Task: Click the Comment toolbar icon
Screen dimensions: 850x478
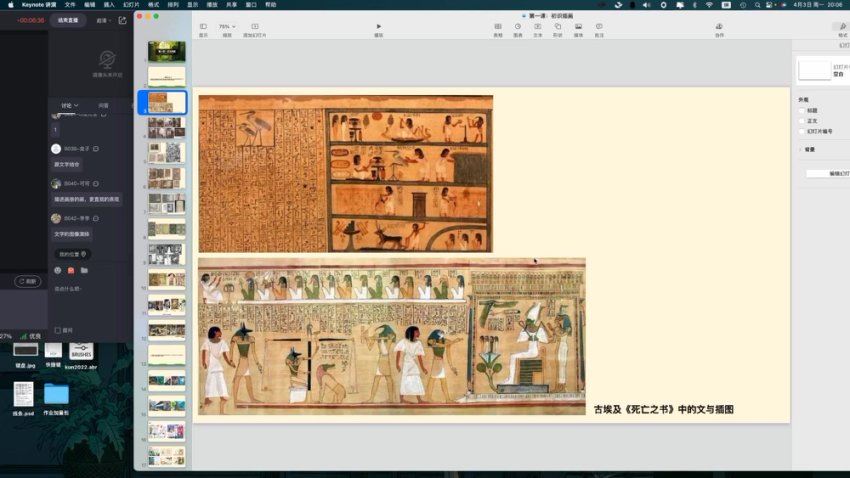Action: (599, 27)
